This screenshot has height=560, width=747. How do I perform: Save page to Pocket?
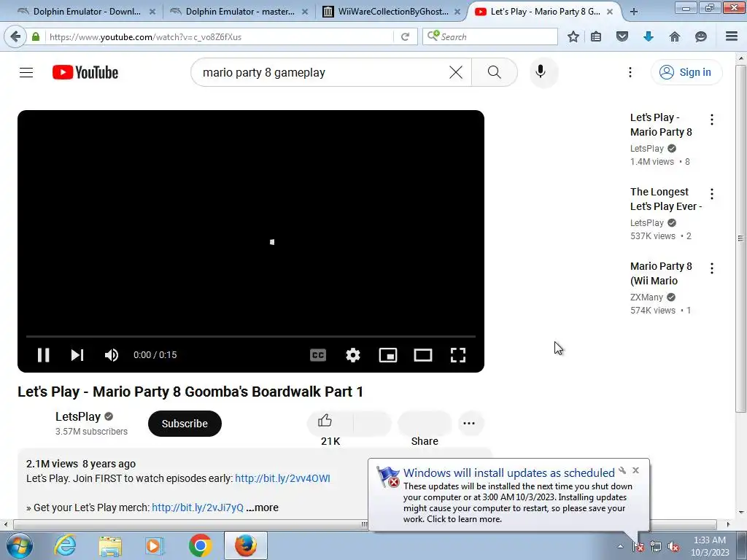coord(622,36)
